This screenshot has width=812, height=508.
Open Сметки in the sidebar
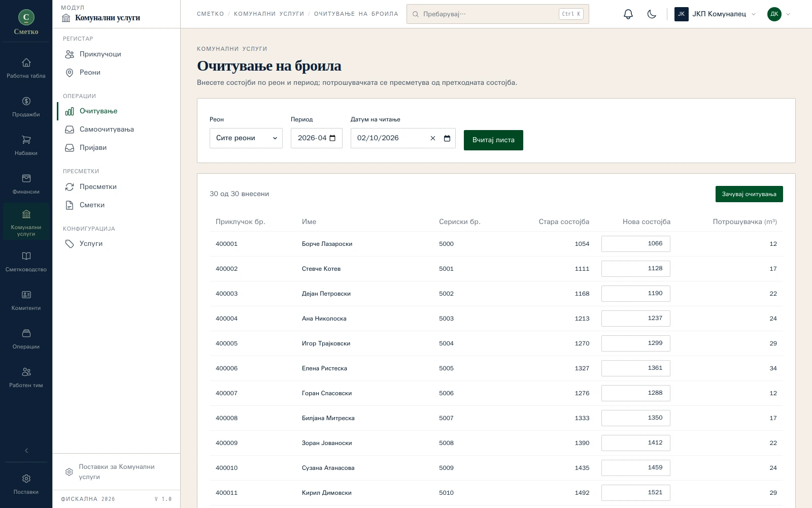tap(116, 205)
